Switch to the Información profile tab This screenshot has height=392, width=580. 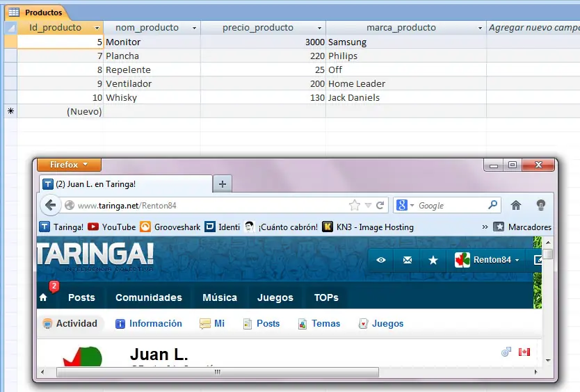(149, 324)
